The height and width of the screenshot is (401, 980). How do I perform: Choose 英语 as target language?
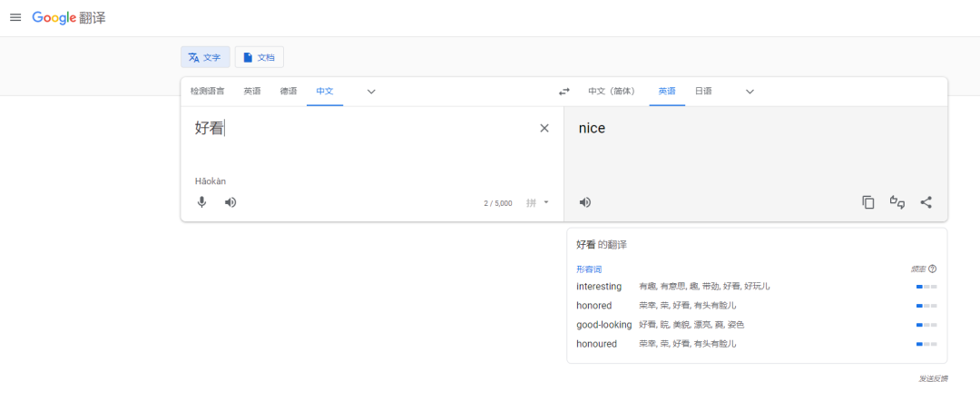667,92
